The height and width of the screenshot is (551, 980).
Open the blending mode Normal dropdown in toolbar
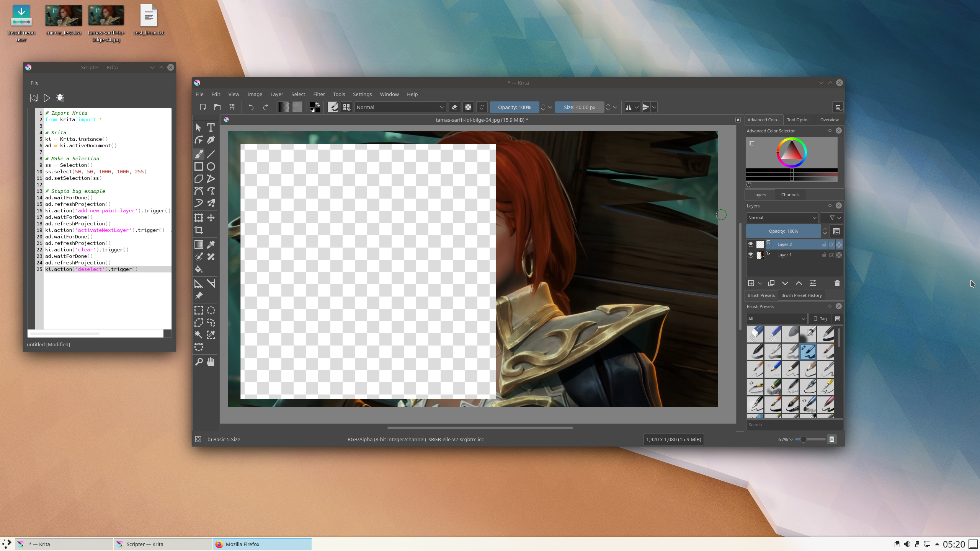(x=400, y=108)
